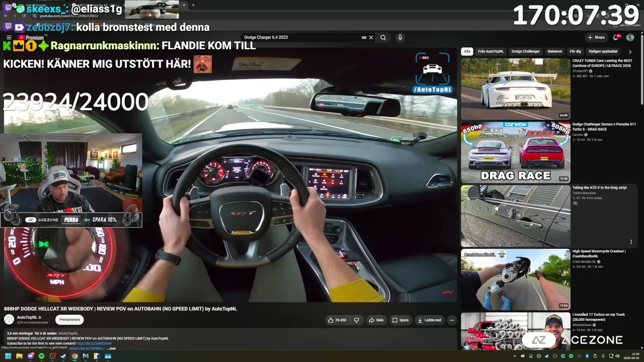Open title 'High Speed Motorcycle Crashes!'
Screen dimensions: 644x362
click(599, 253)
